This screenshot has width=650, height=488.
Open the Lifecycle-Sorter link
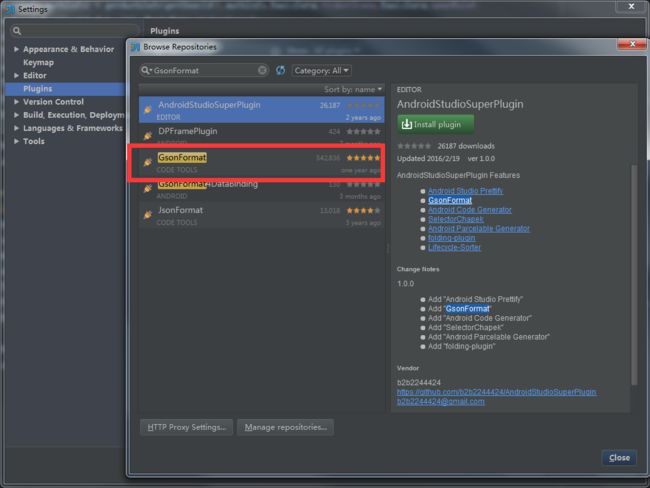(x=454, y=248)
